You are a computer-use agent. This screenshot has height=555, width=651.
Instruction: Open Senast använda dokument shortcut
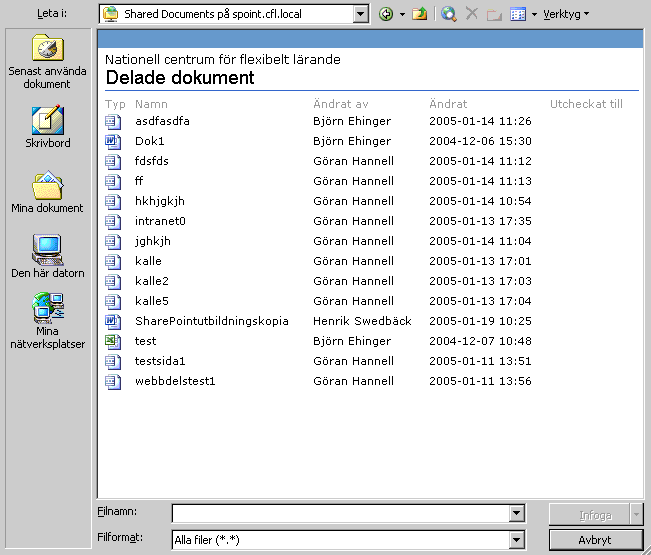pos(47,62)
